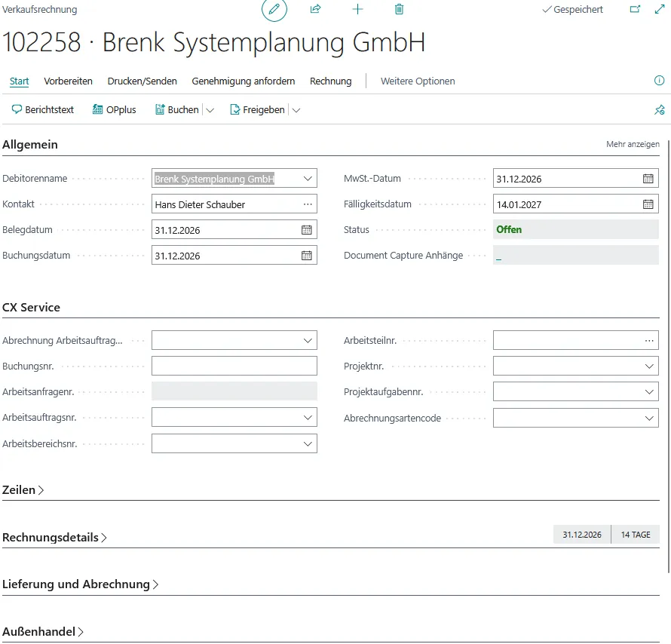
Task: Click the ellipsis lookup in Kontakt field
Action: 308,204
